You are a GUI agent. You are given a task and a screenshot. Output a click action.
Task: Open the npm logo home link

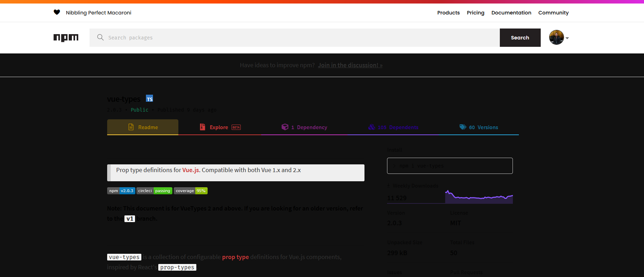[66, 38]
